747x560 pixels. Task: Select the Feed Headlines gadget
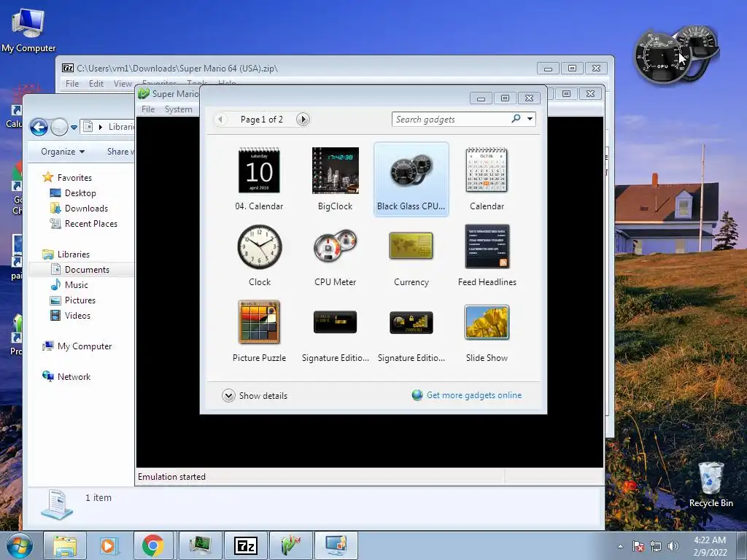pyautogui.click(x=487, y=246)
